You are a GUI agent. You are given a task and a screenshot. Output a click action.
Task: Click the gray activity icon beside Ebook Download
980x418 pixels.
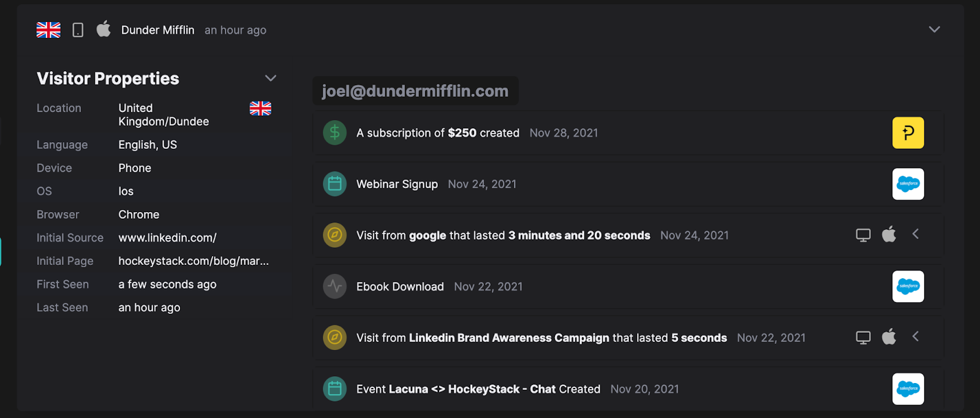[334, 286]
